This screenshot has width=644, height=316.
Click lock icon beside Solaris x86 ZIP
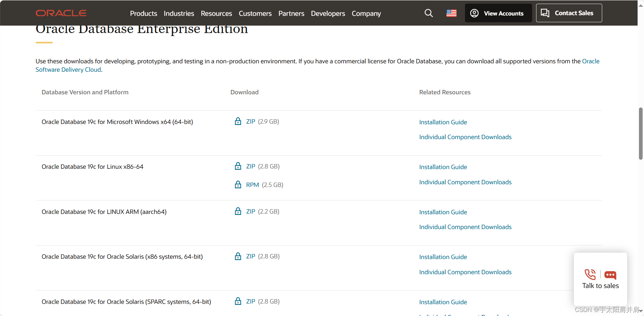(238, 256)
